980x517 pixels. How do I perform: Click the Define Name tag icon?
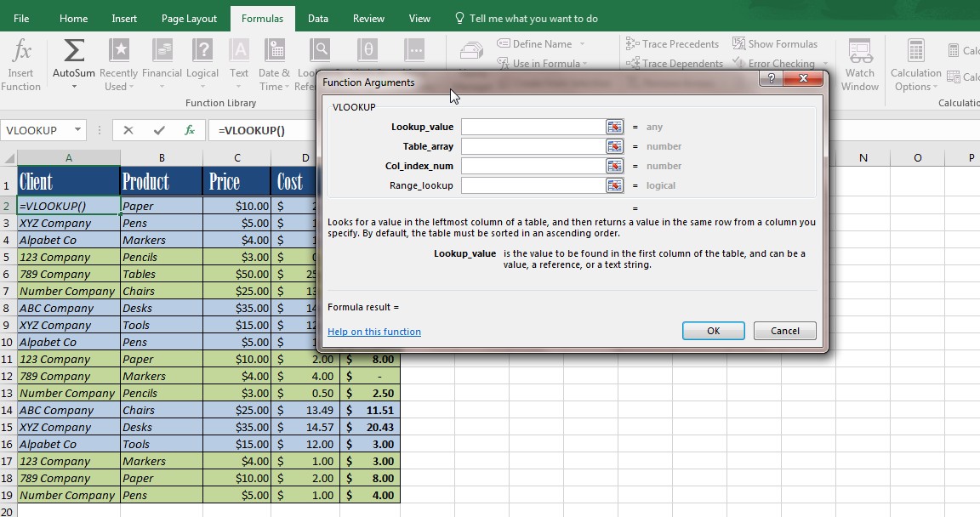point(503,43)
